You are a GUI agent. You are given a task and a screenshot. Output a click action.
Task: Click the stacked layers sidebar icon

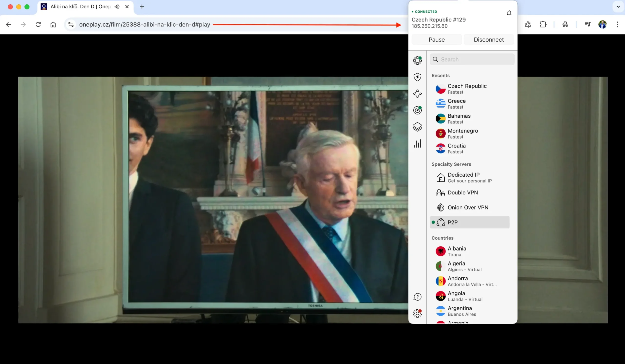pos(417,127)
